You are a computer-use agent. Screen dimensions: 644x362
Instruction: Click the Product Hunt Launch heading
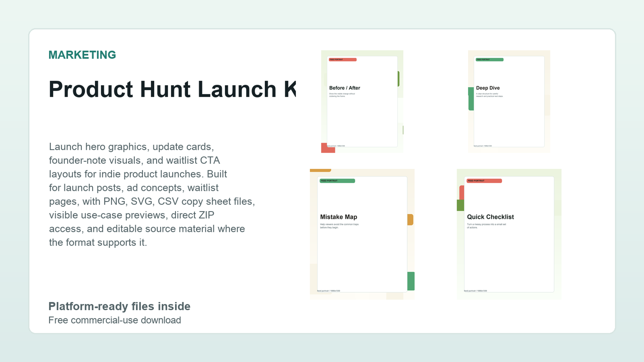pos(172,89)
